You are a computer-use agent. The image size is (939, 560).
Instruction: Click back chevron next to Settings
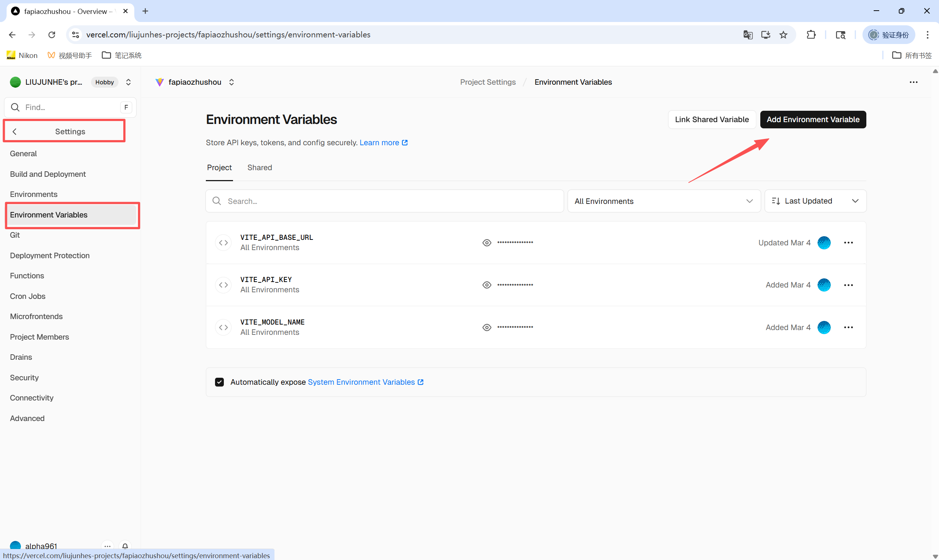(x=15, y=131)
